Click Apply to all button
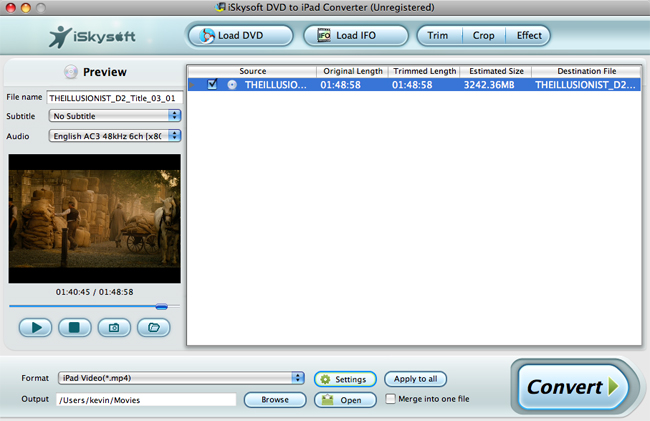Image resolution: width=650 pixels, height=421 pixels. pyautogui.click(x=415, y=379)
